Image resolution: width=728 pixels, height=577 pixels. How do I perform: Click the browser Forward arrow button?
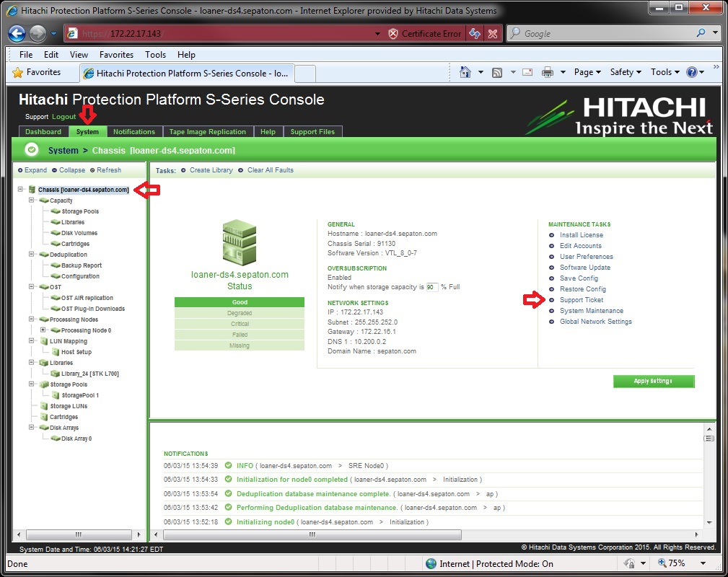click(38, 33)
